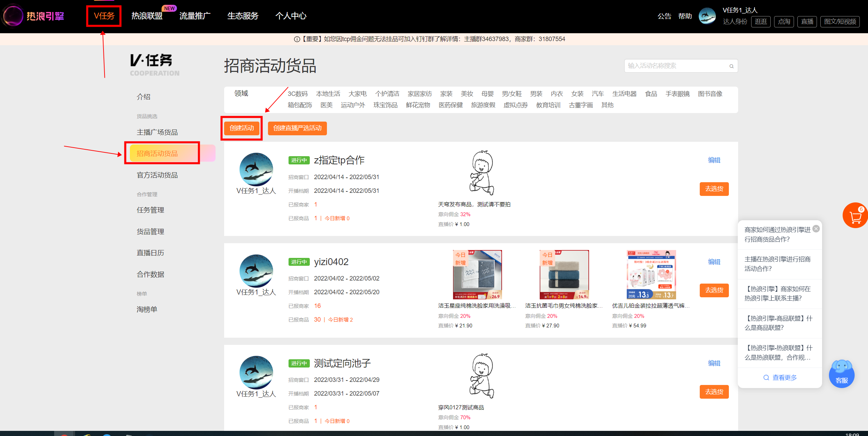
Task: Open the user avatar in top bar
Action: (707, 16)
